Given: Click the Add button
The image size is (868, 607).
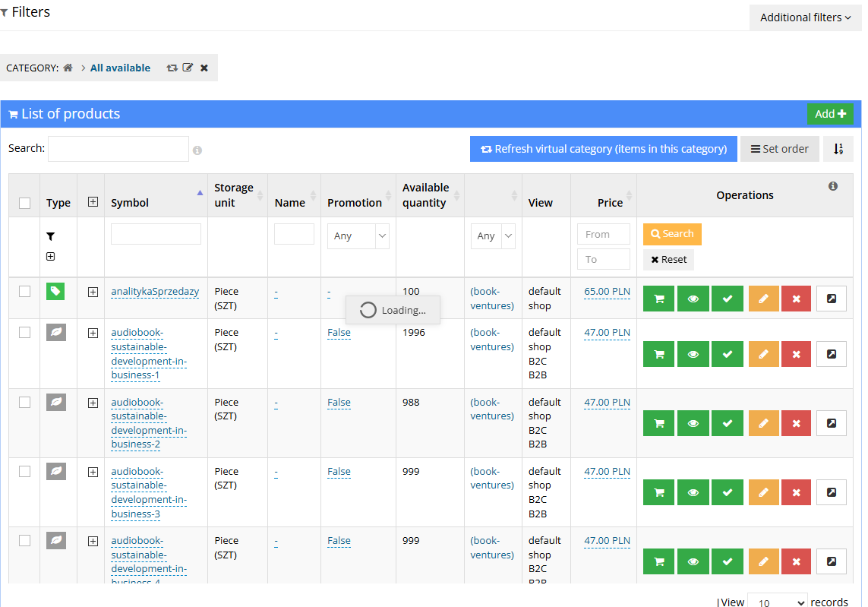Looking at the screenshot, I should 830,113.
